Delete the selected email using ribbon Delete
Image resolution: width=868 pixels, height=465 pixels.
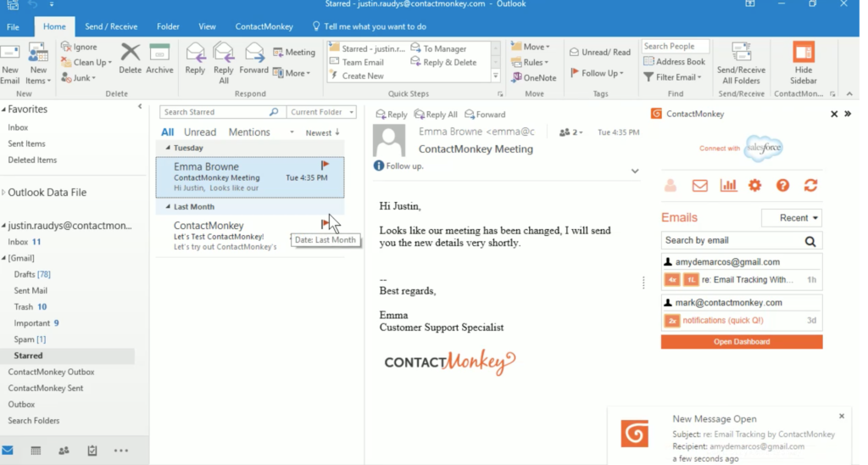(x=130, y=59)
